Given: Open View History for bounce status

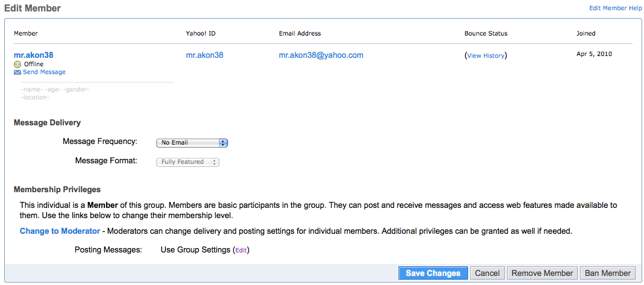Looking at the screenshot, I should [x=485, y=55].
